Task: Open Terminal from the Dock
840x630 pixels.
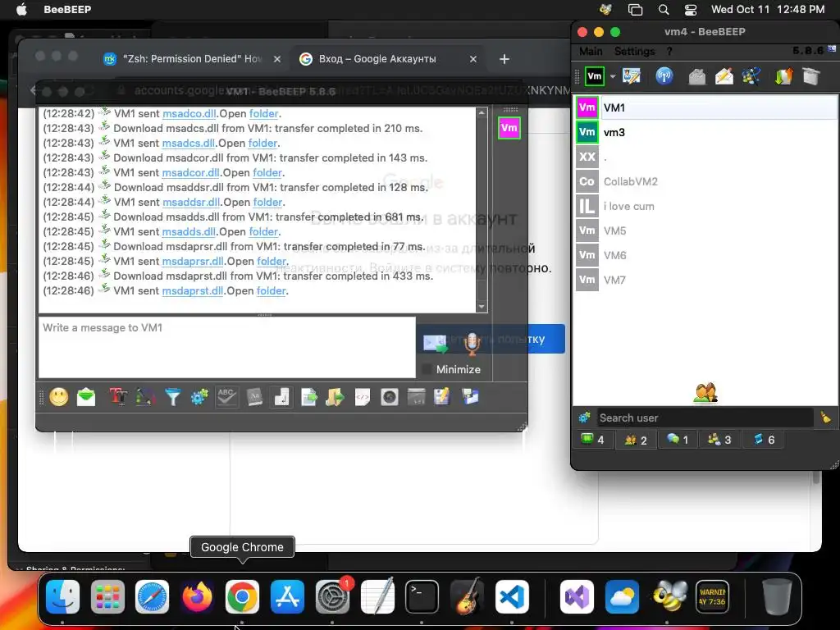Action: click(422, 597)
